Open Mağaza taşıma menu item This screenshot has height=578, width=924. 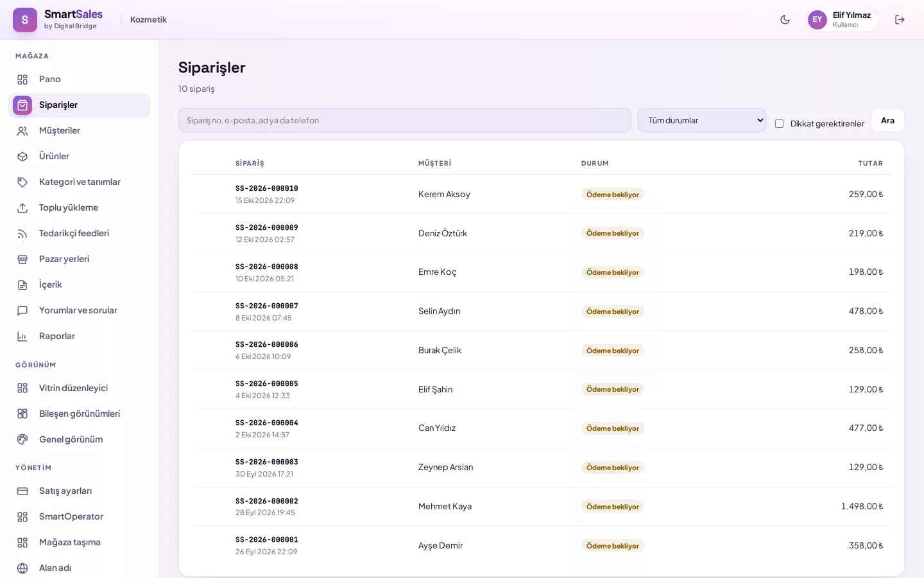[x=79, y=542]
